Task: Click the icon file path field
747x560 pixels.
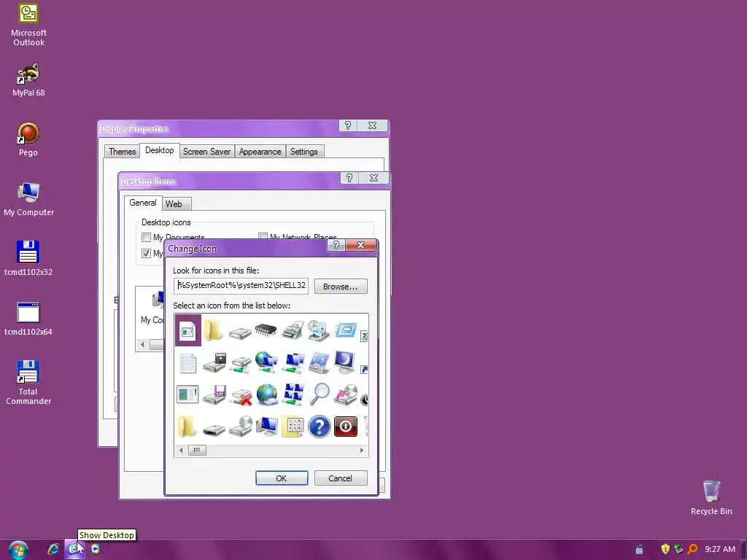Action: [241, 286]
